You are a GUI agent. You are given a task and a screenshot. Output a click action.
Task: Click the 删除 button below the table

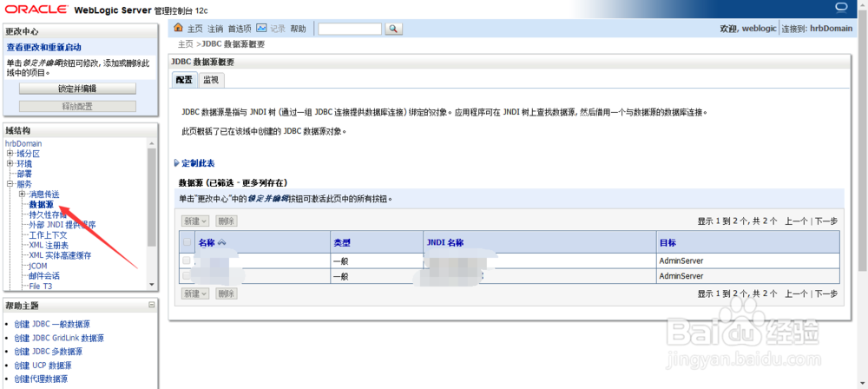point(227,293)
